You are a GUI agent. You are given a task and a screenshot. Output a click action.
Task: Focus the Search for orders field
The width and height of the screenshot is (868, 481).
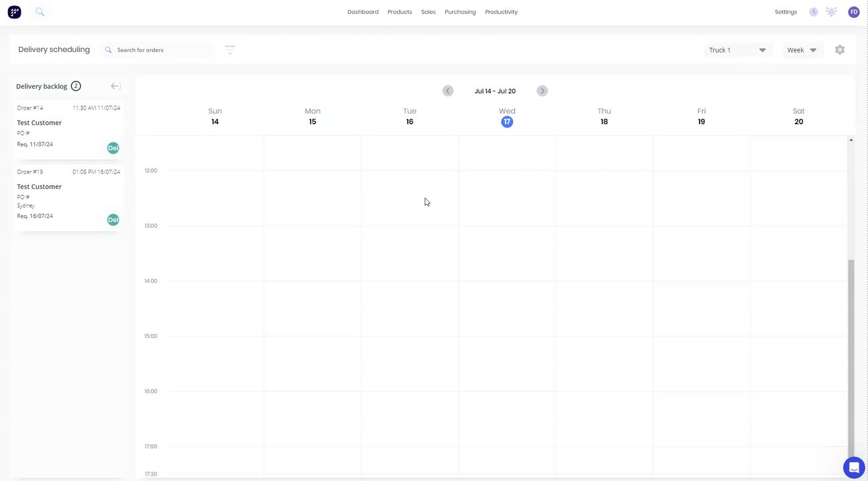[164, 50]
